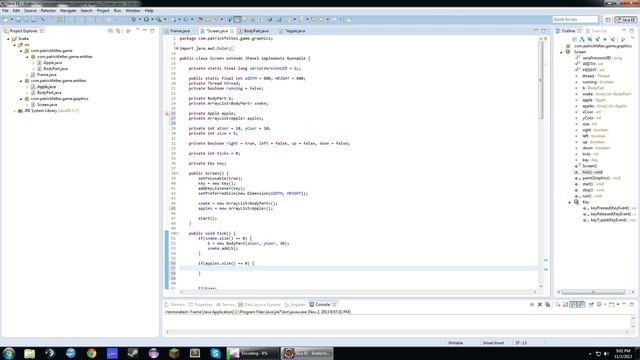This screenshot has width=640, height=360.
Task: Click the Quick Access search field
Action: [575, 19]
